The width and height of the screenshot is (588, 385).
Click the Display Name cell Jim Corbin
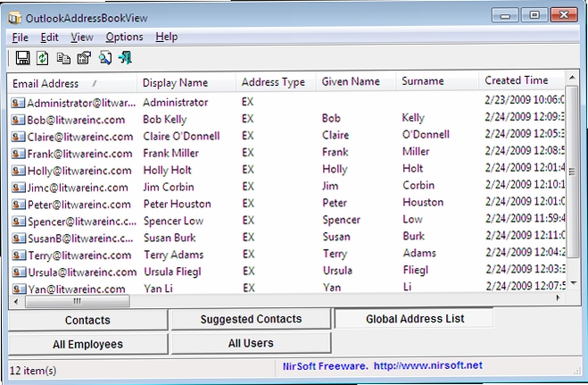click(169, 187)
